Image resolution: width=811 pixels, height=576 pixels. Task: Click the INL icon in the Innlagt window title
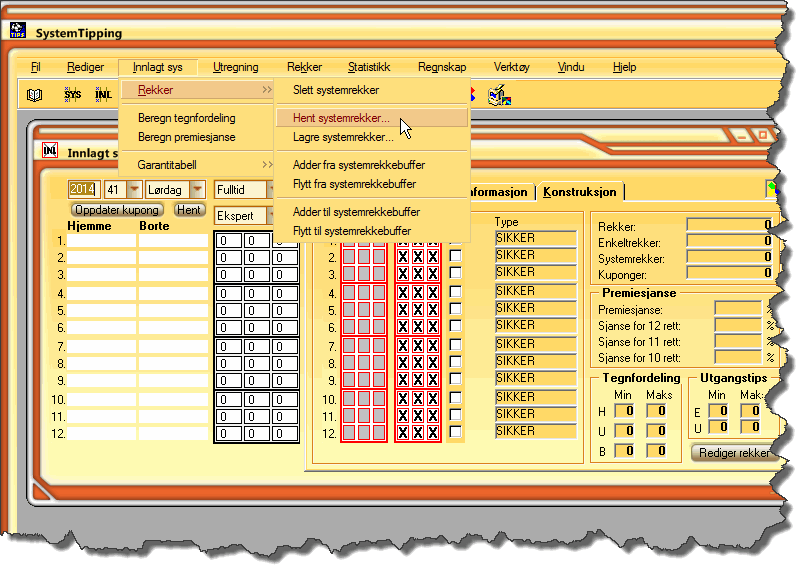coord(50,151)
